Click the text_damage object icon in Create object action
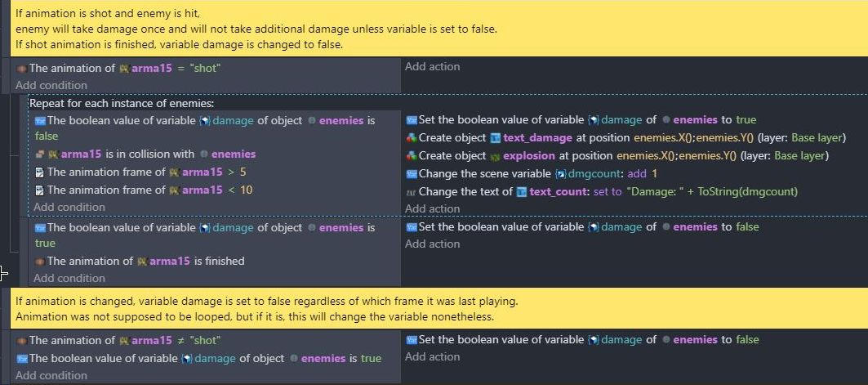 tap(495, 138)
